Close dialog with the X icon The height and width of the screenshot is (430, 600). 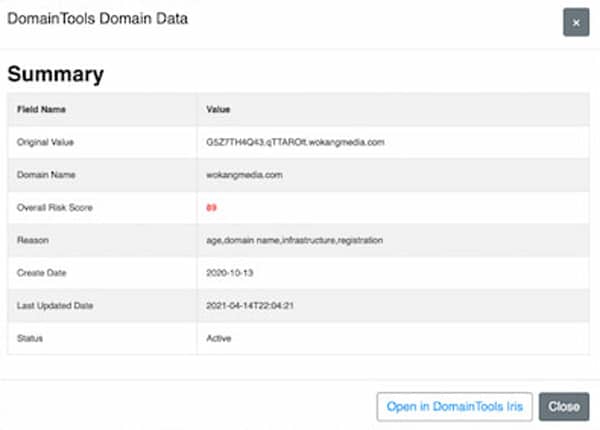[576, 23]
